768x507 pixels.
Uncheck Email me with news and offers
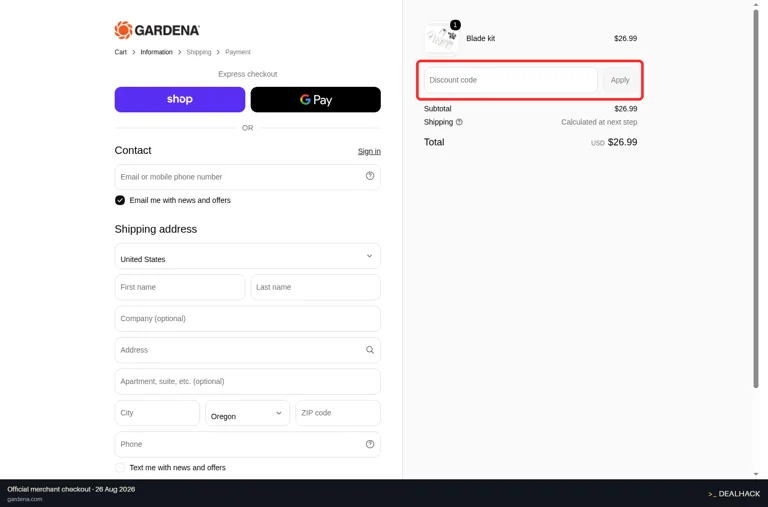coord(120,200)
